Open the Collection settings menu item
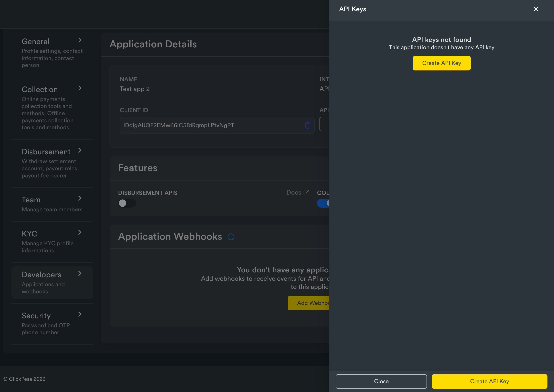The width and height of the screenshot is (554, 392). (x=52, y=108)
